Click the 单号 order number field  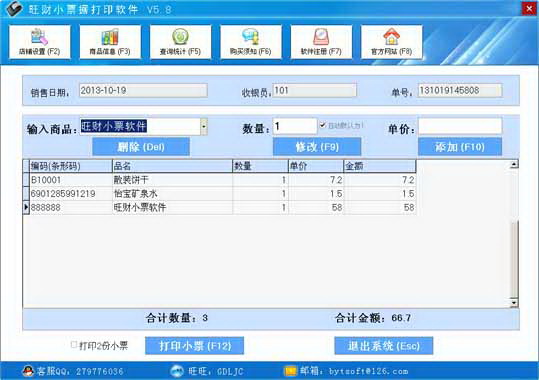(x=460, y=90)
